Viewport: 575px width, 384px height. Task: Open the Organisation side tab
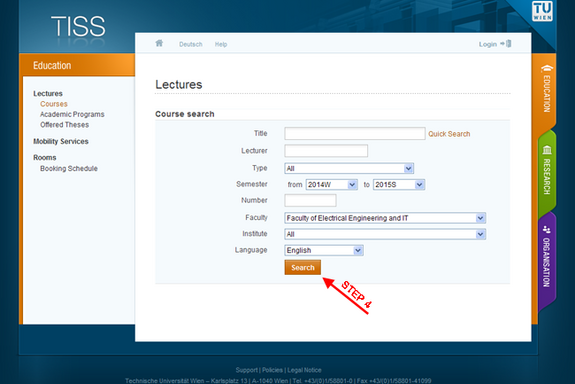[x=546, y=257]
